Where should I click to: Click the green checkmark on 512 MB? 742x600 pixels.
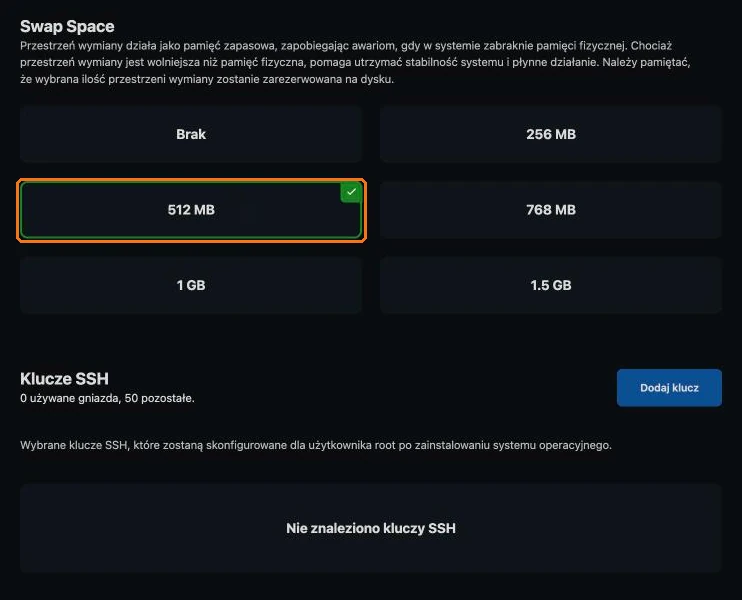click(351, 192)
